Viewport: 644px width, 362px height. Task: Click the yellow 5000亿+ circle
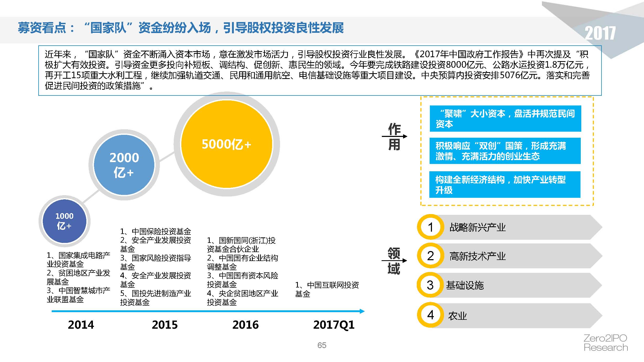[227, 144]
